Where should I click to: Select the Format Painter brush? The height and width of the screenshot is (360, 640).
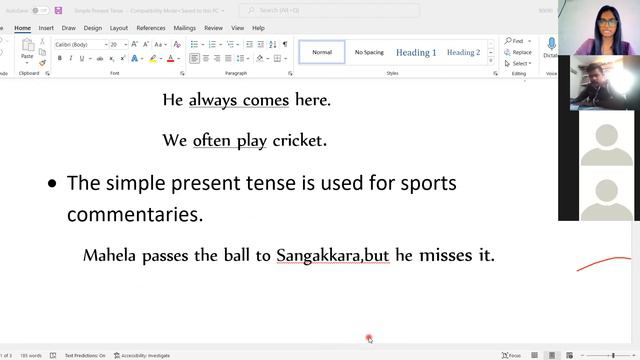42,62
